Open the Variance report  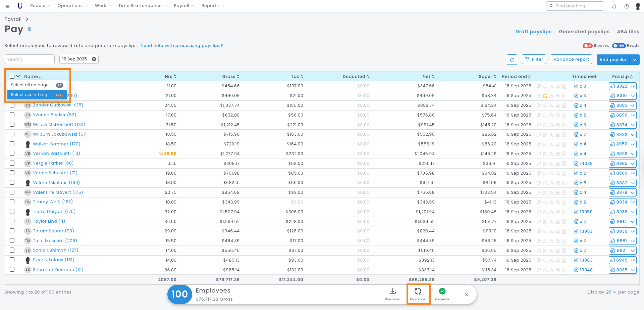click(x=571, y=59)
